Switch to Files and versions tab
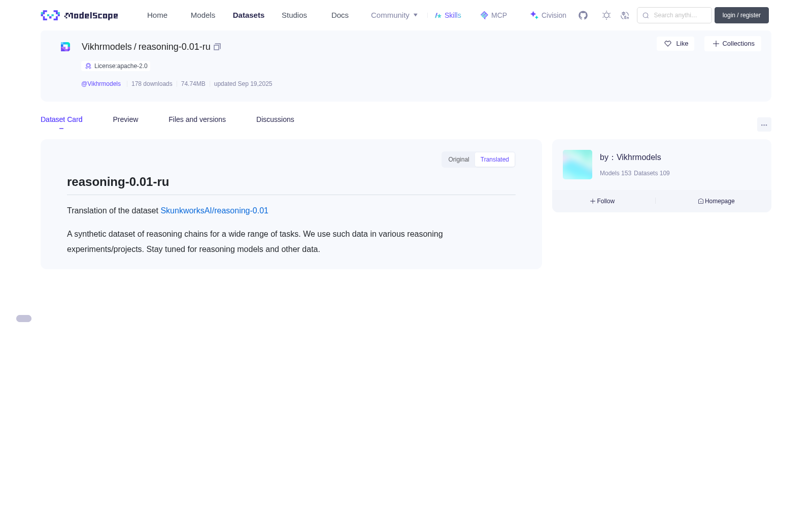 [x=197, y=119]
